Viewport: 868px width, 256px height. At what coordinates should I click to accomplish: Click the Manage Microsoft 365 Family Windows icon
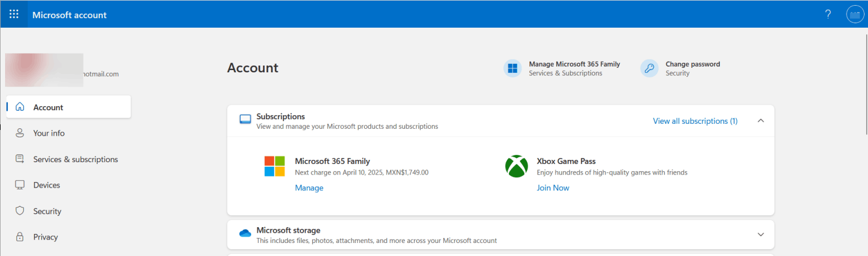click(x=513, y=68)
